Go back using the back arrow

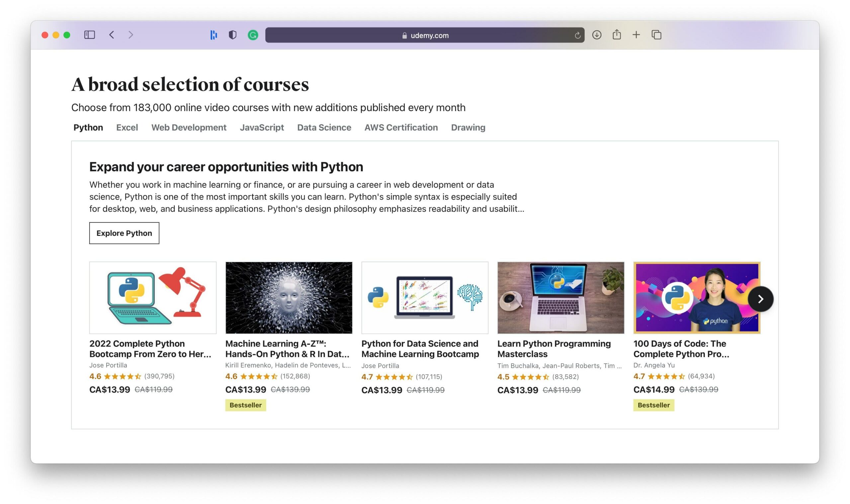click(112, 35)
